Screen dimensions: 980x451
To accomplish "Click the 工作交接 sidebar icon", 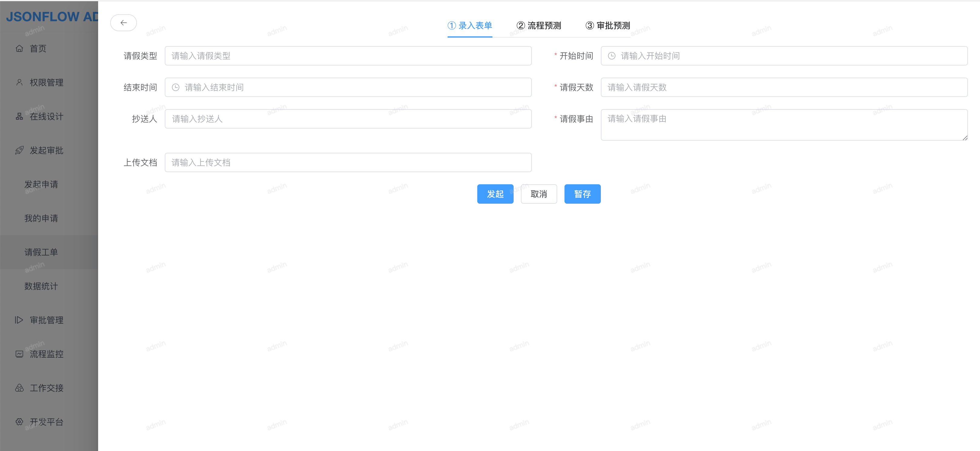I will (x=19, y=388).
